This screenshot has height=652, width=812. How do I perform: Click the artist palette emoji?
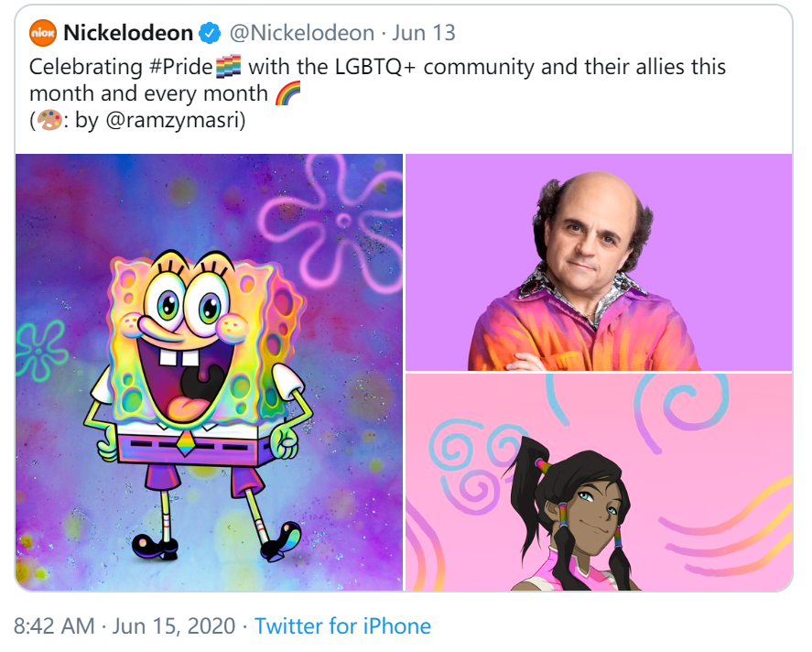[x=49, y=121]
